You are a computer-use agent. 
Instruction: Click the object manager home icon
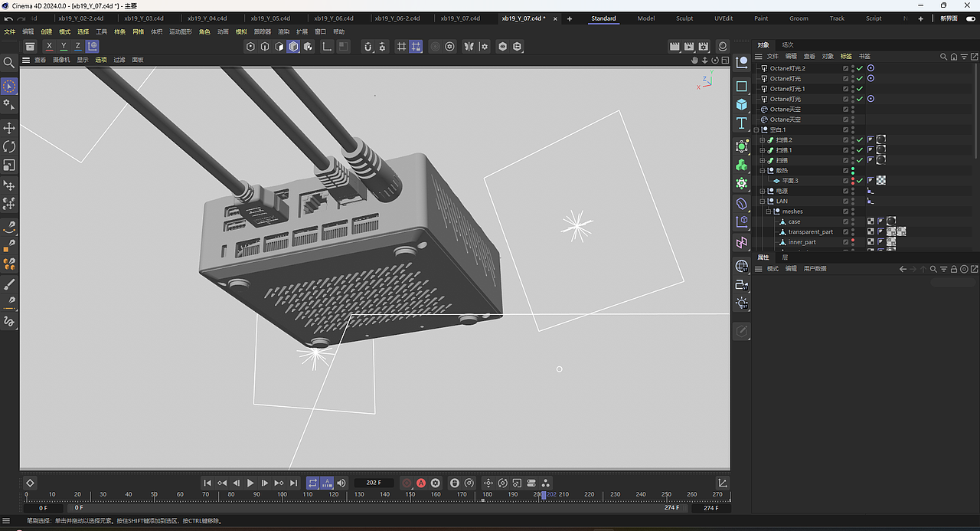pos(953,57)
